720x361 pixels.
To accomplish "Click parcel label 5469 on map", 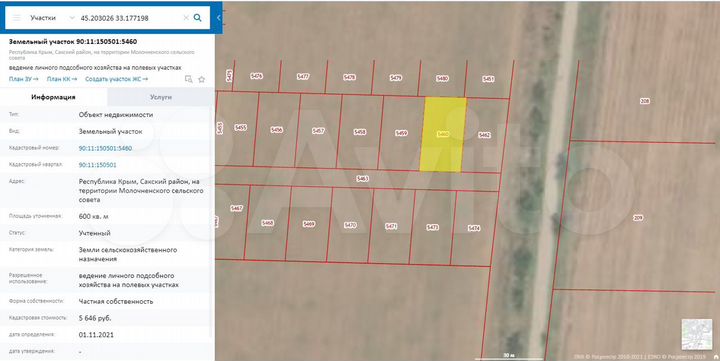I will coord(309,224).
